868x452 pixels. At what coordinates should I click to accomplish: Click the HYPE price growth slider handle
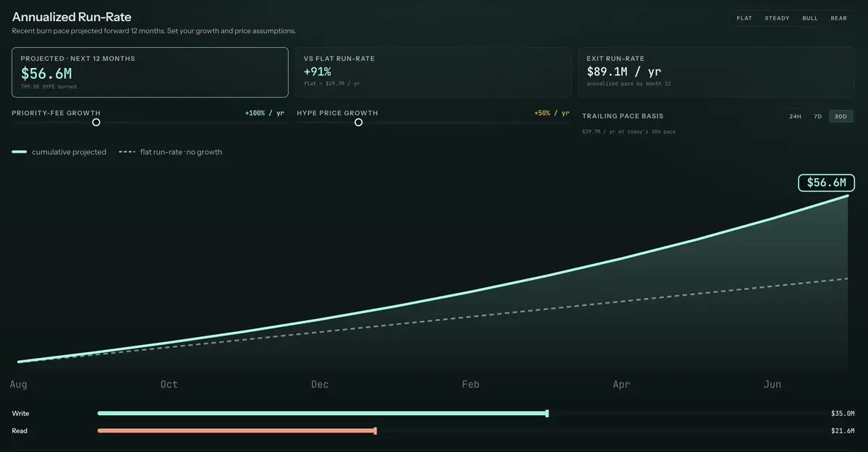[x=358, y=122]
